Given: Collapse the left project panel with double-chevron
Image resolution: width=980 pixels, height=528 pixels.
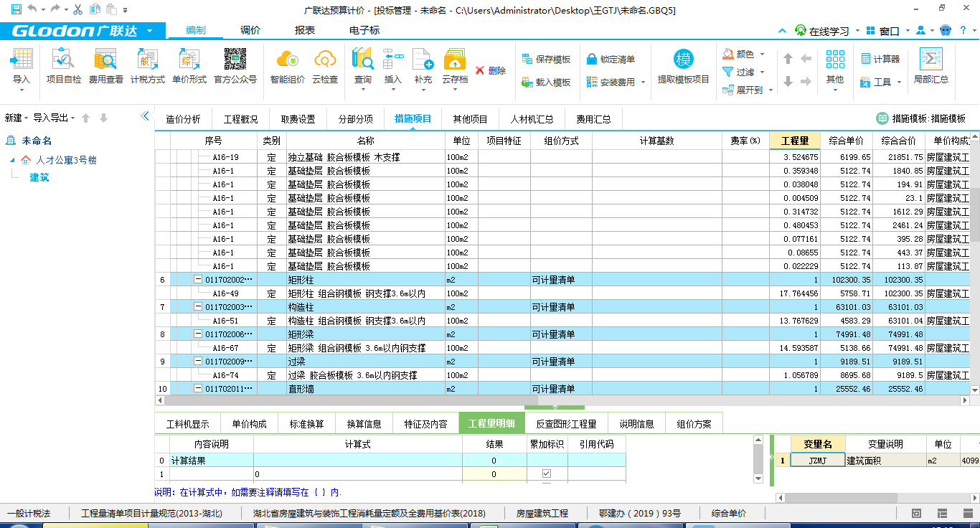Looking at the screenshot, I should click(x=145, y=116).
